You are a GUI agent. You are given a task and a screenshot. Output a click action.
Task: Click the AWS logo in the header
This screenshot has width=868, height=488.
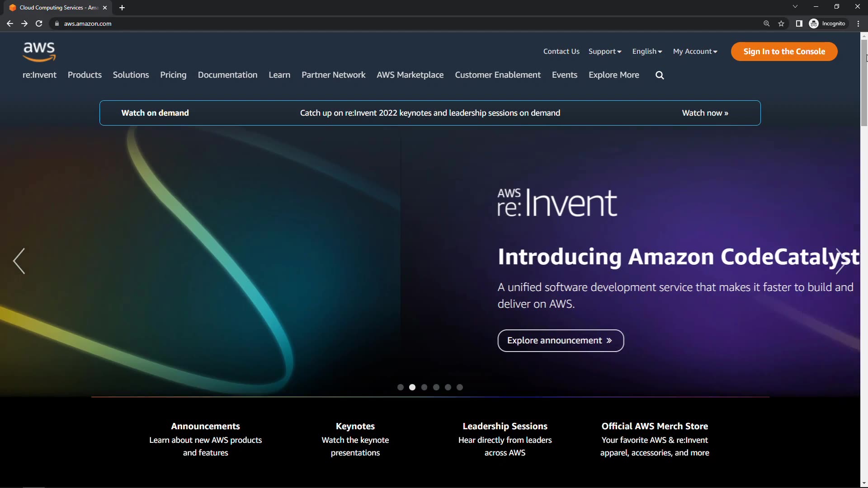[39, 52]
